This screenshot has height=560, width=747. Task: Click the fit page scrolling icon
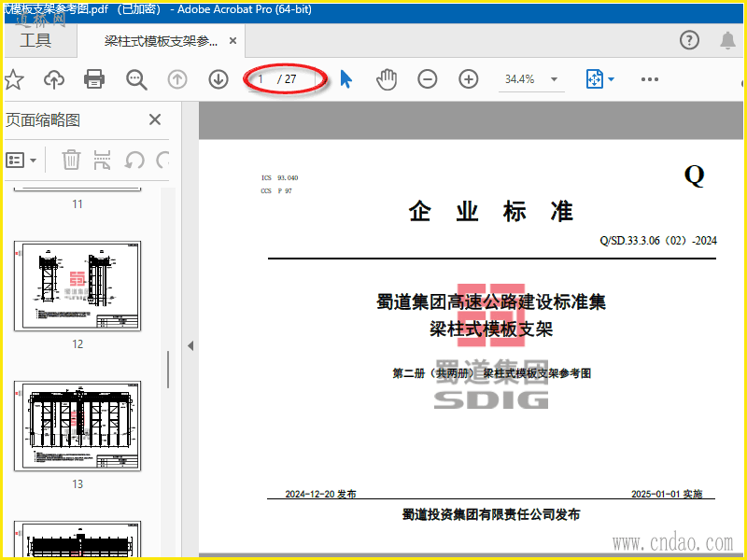tap(595, 79)
